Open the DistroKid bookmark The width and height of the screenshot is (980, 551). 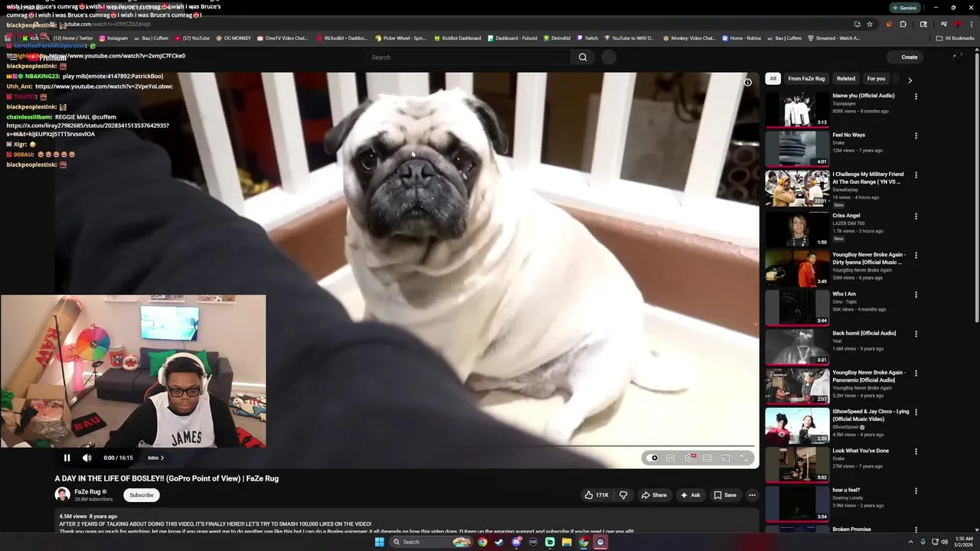(557, 37)
